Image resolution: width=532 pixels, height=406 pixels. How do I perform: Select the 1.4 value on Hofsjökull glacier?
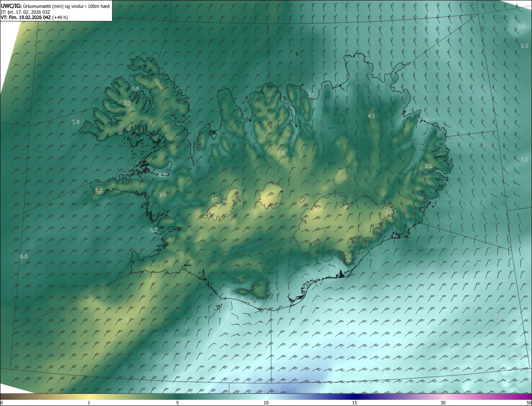pos(267,198)
